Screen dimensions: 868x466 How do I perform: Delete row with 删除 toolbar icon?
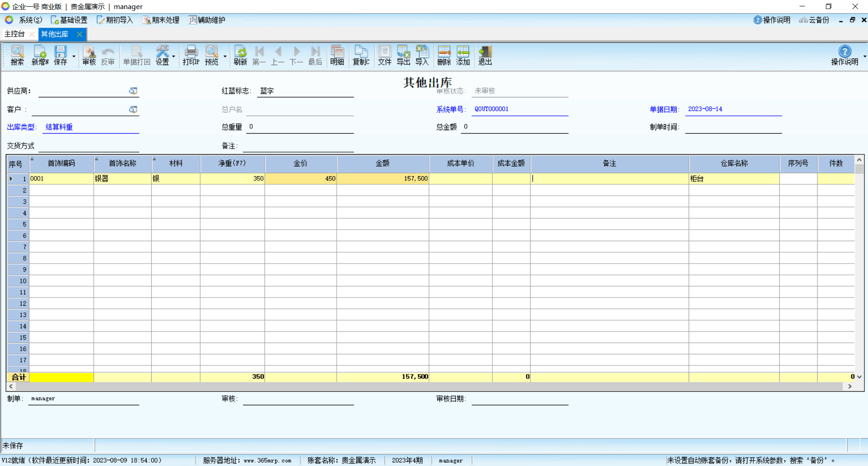[x=444, y=55]
